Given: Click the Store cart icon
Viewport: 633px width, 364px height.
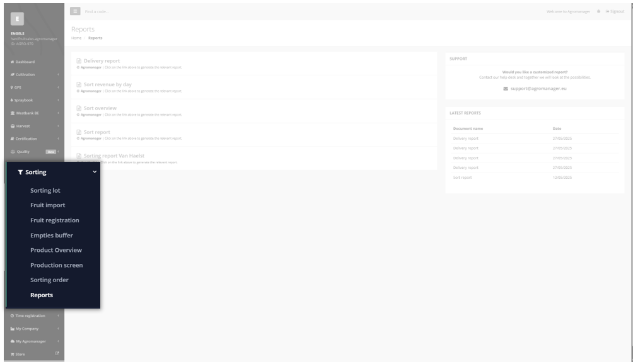Looking at the screenshot, I should coord(13,355).
